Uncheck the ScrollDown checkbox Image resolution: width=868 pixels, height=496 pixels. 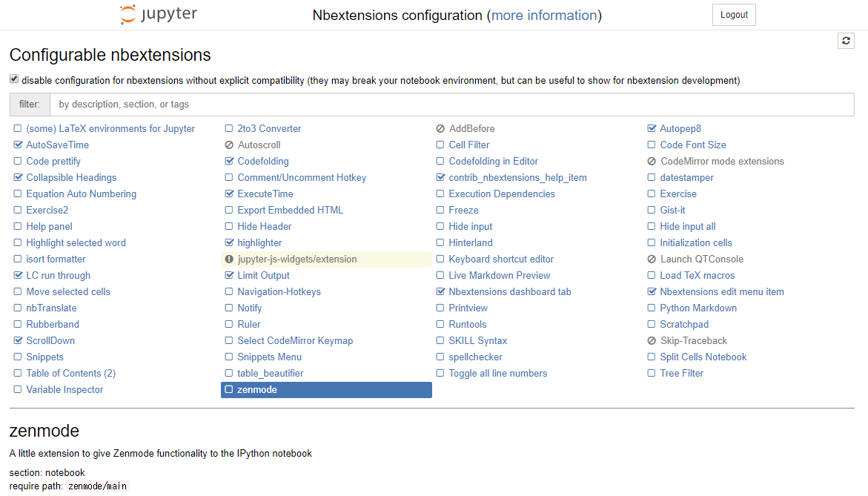click(x=18, y=340)
